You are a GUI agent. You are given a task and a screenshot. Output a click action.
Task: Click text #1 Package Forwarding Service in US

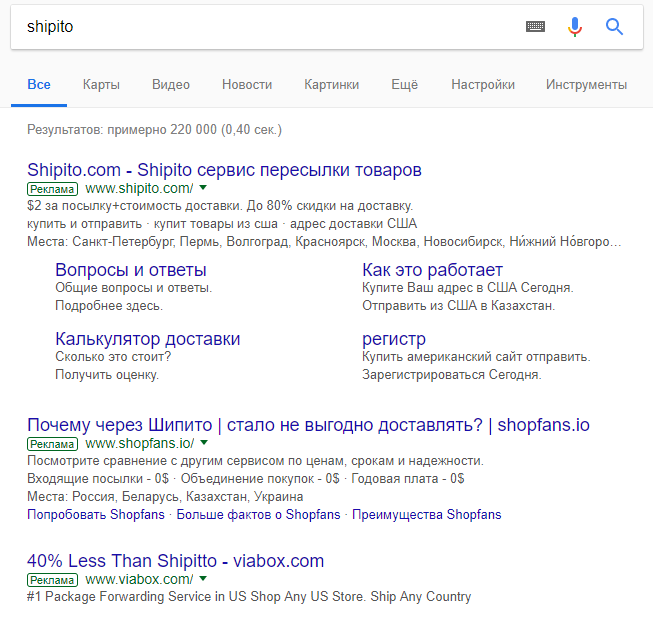(137, 597)
